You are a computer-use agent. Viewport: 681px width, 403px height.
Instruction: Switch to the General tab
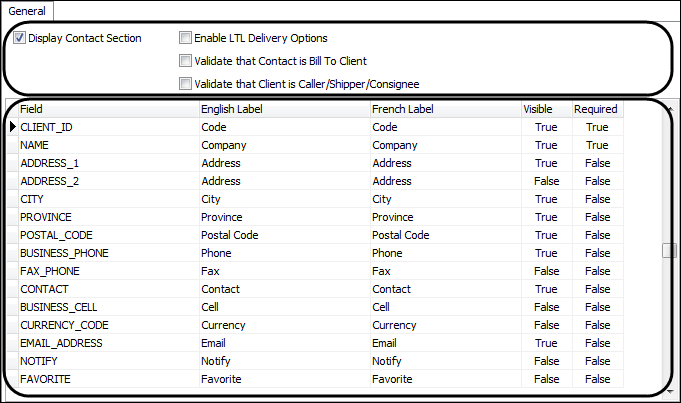[x=27, y=10]
